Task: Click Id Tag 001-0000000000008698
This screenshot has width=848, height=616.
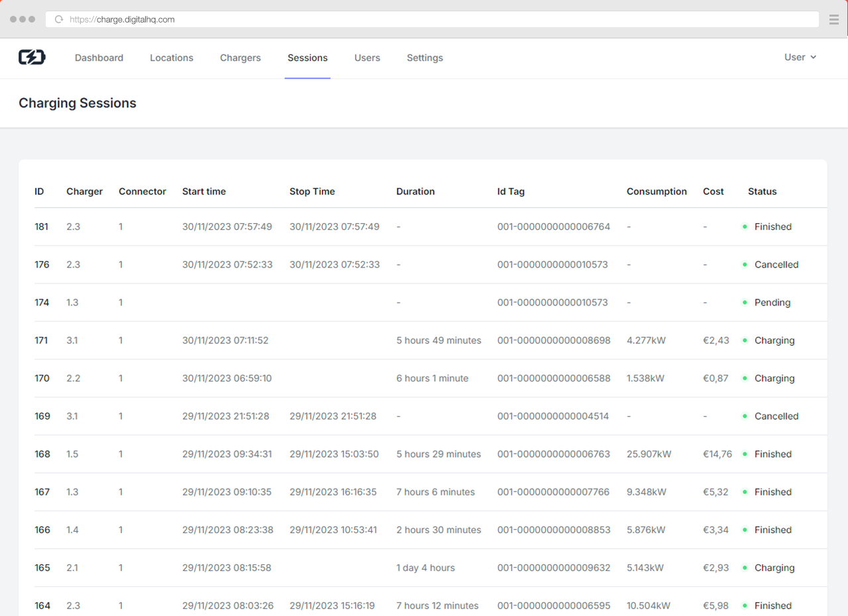Action: tap(553, 340)
